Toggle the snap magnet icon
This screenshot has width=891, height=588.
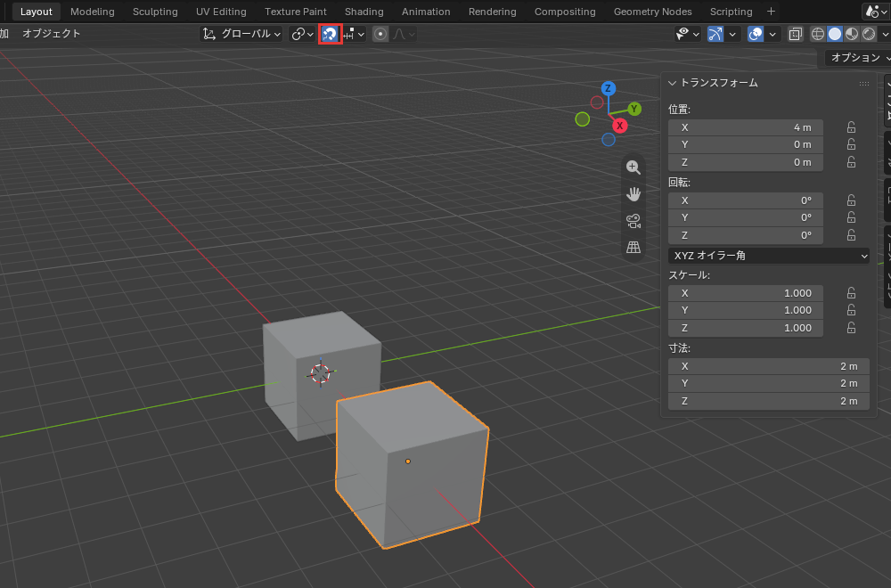[x=331, y=34]
